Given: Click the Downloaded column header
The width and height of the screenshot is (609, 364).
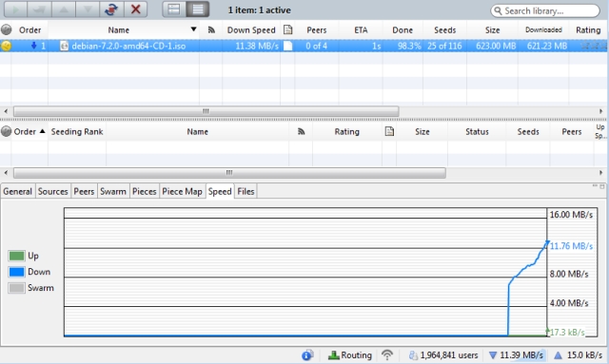Looking at the screenshot, I should tap(543, 29).
